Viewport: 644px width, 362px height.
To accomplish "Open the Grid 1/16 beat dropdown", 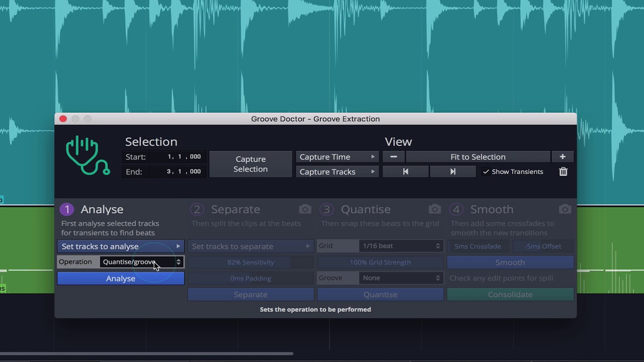I will (401, 246).
